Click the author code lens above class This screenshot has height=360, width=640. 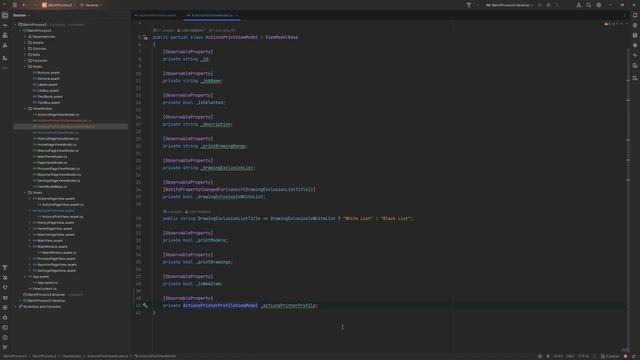(x=191, y=30)
